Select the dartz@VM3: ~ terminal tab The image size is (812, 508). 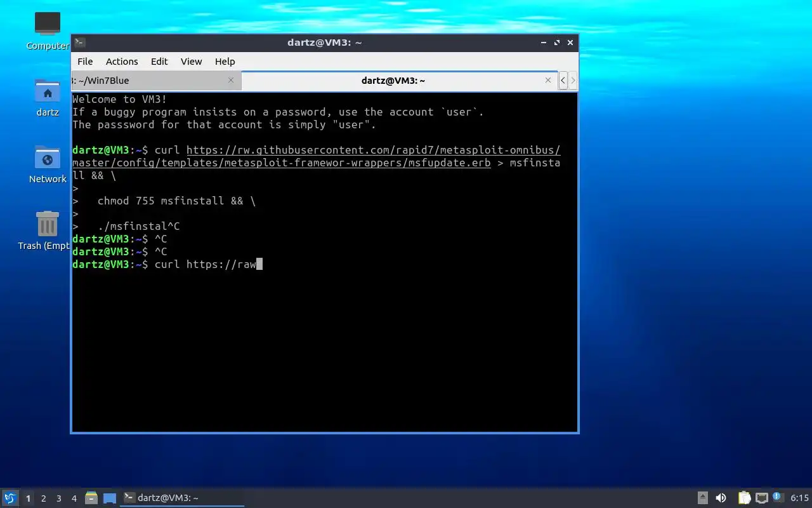[399, 81]
